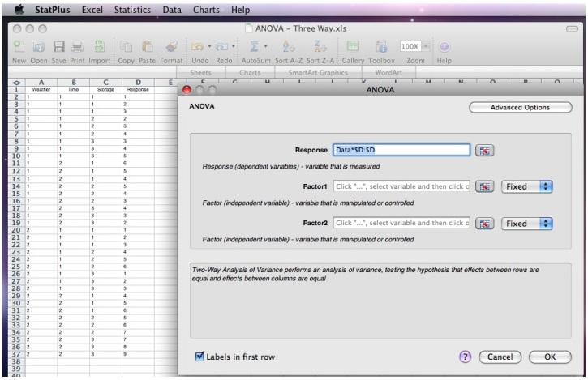Switch to the Charts gallery tab
The height and width of the screenshot is (380, 588).
click(250, 73)
